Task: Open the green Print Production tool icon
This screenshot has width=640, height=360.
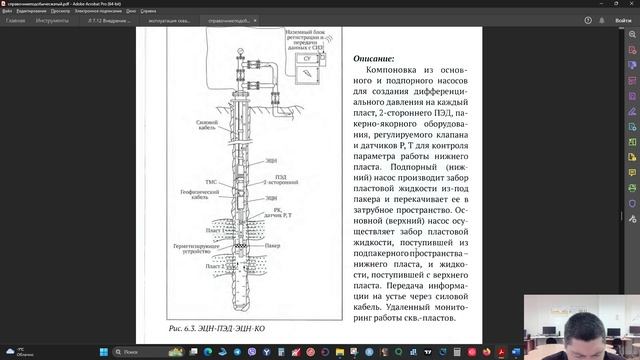Action: pyautogui.click(x=632, y=188)
